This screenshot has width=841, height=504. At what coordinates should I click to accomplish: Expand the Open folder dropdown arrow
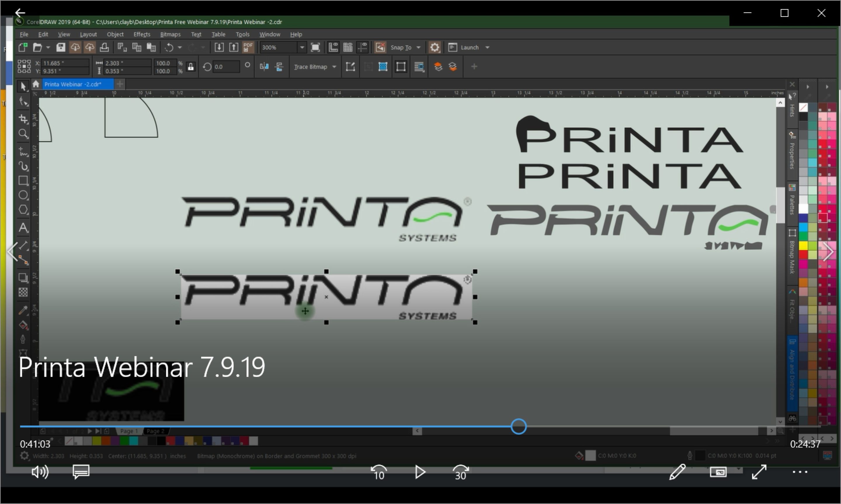[x=48, y=47]
